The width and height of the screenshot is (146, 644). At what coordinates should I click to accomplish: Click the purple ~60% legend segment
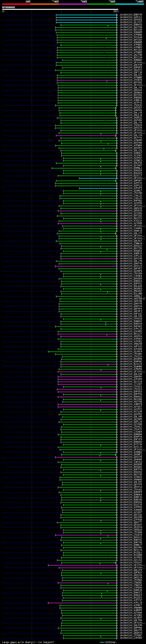[73, 4]
